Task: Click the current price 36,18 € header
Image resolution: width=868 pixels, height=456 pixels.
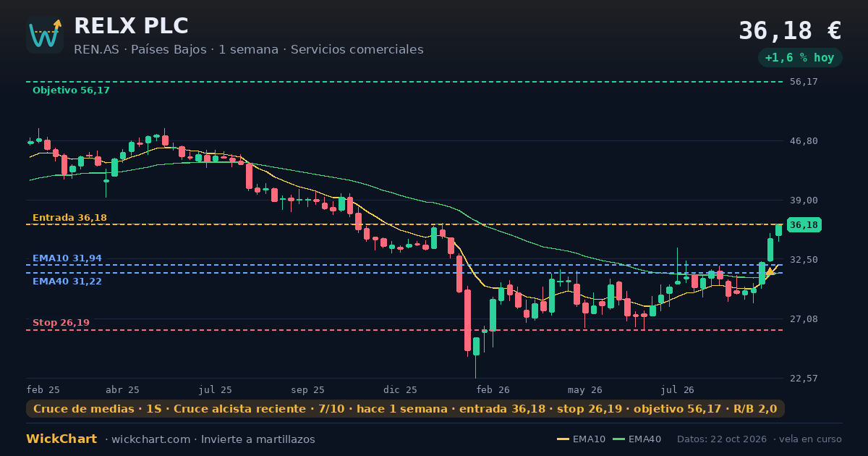Action: click(x=790, y=30)
